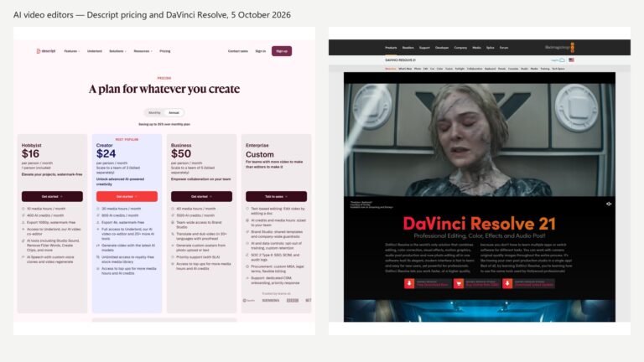
Task: Click Get started under the Business plan
Action: (x=201, y=196)
